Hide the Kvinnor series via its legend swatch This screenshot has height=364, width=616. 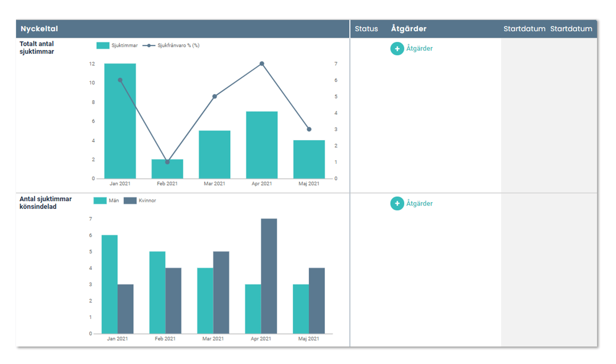130,200
